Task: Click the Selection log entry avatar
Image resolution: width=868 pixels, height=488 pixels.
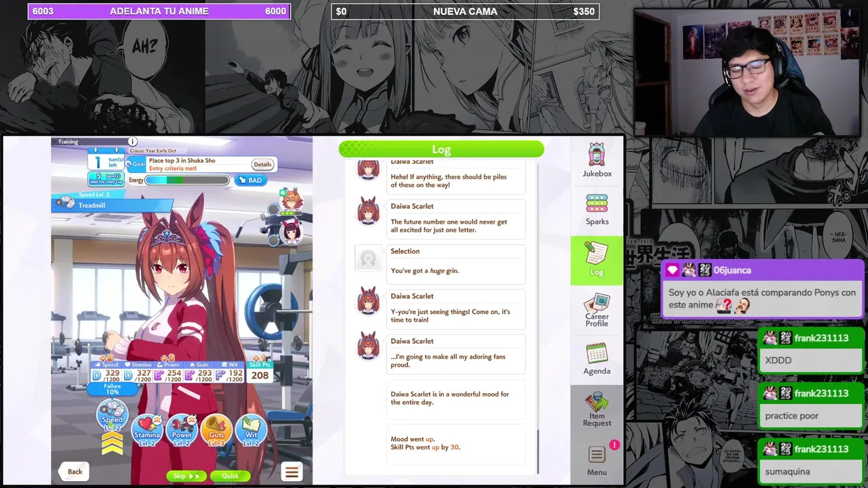Action: [x=368, y=258]
